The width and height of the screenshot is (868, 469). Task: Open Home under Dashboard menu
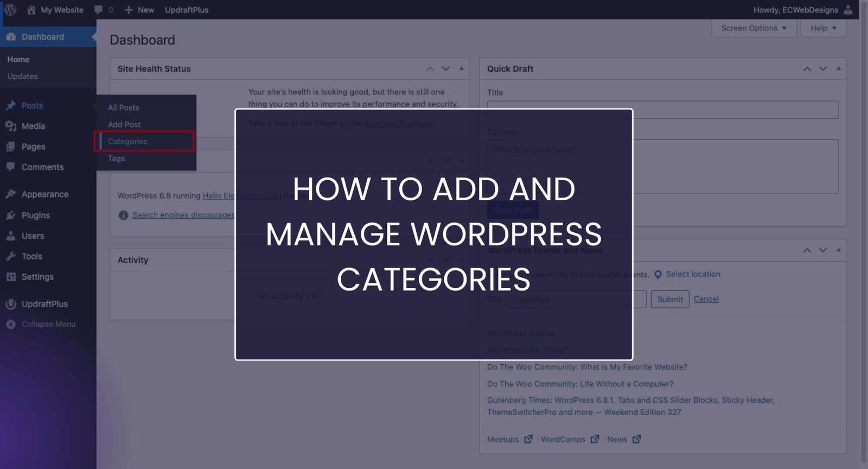click(x=18, y=59)
